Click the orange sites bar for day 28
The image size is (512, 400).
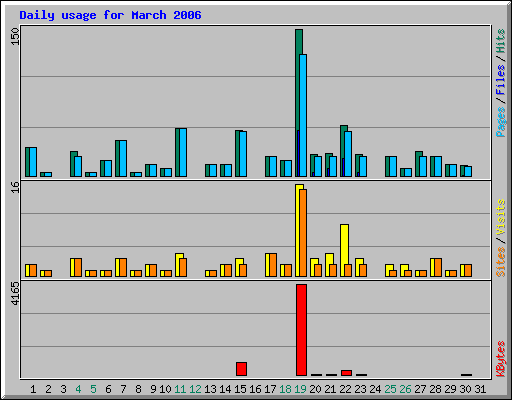point(438,267)
